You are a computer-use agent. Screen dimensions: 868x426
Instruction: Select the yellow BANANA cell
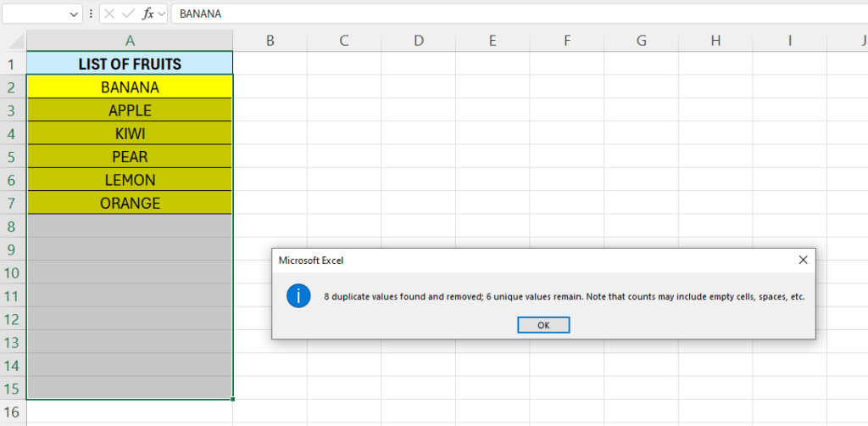(x=130, y=87)
